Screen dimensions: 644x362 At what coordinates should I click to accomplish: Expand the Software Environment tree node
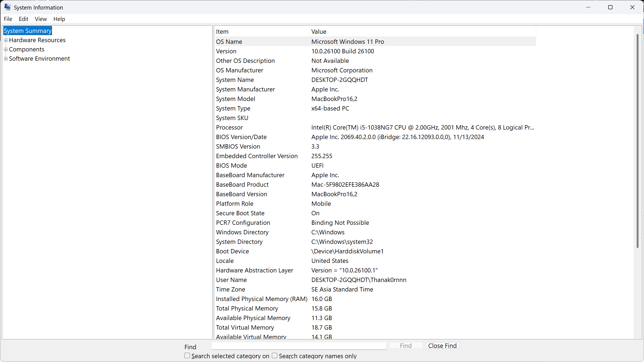6,59
